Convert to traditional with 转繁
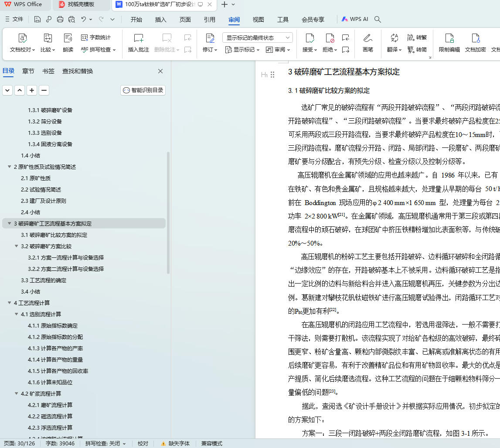 (x=417, y=38)
